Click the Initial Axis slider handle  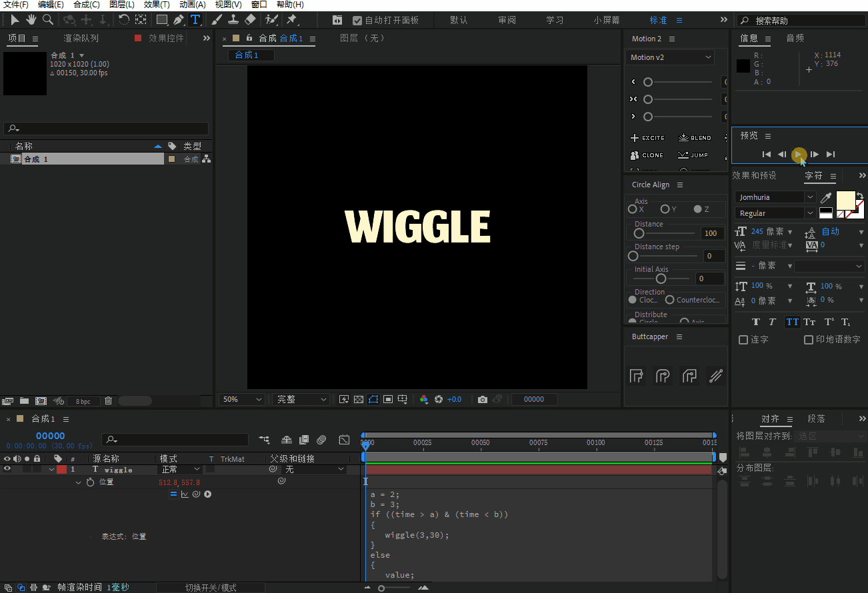[x=661, y=279]
